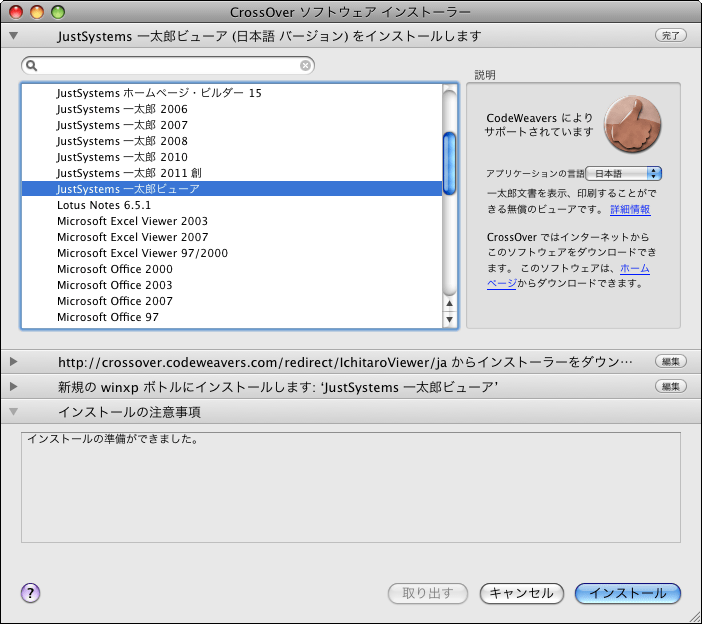The height and width of the screenshot is (624, 702).
Task: Expand the winxp bottle installation section
Action: [13, 386]
